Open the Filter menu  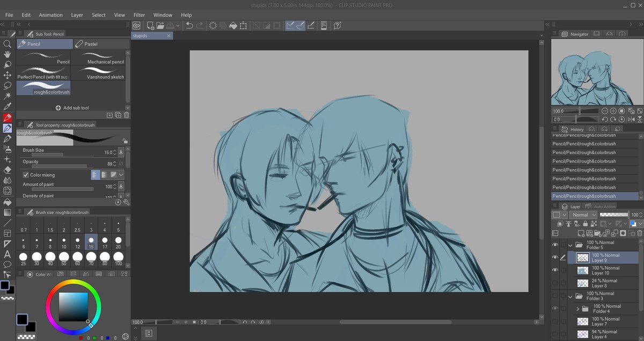139,15
